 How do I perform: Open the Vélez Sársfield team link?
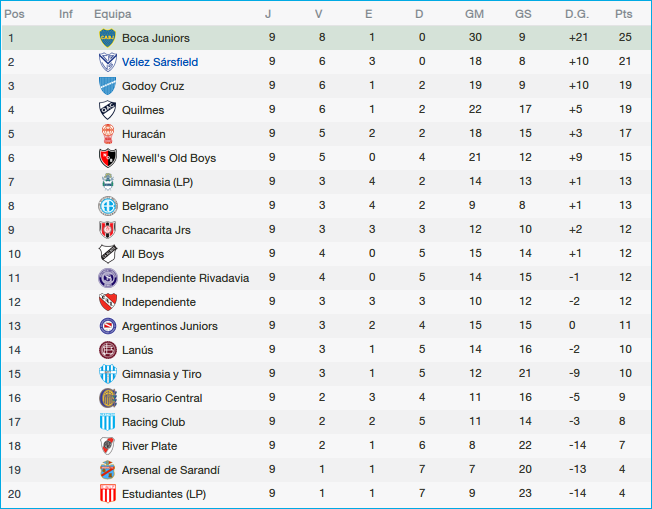tap(159, 62)
